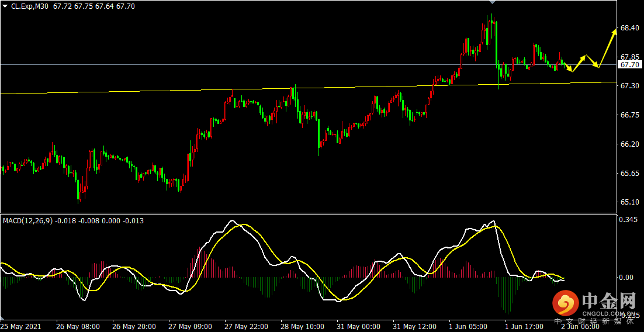Click the 66.20 price axis label
This screenshot has width=644, height=332.
(629, 144)
